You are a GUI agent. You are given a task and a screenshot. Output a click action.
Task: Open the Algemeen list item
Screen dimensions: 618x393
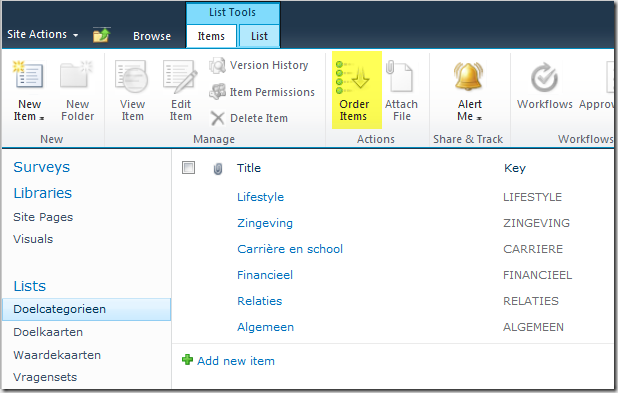coord(265,327)
